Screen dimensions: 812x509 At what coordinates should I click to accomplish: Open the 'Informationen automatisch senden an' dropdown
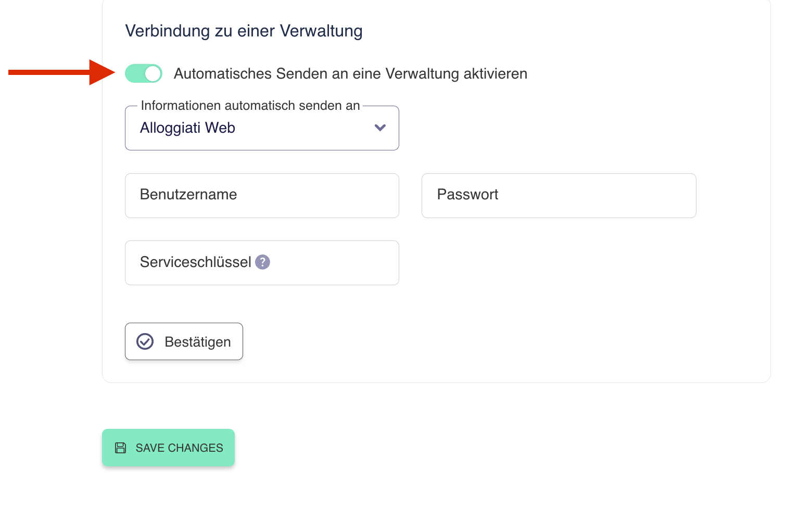click(x=261, y=128)
